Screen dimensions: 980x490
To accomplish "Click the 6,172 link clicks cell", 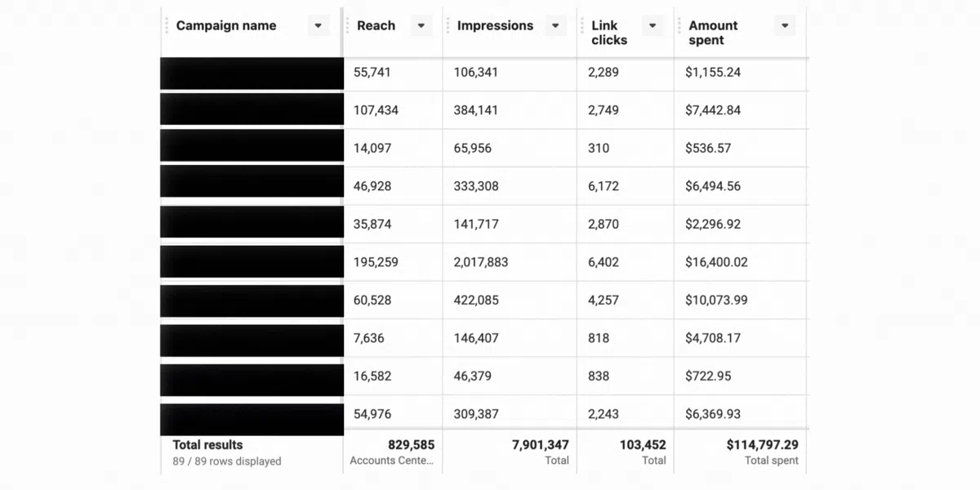I will pyautogui.click(x=604, y=186).
